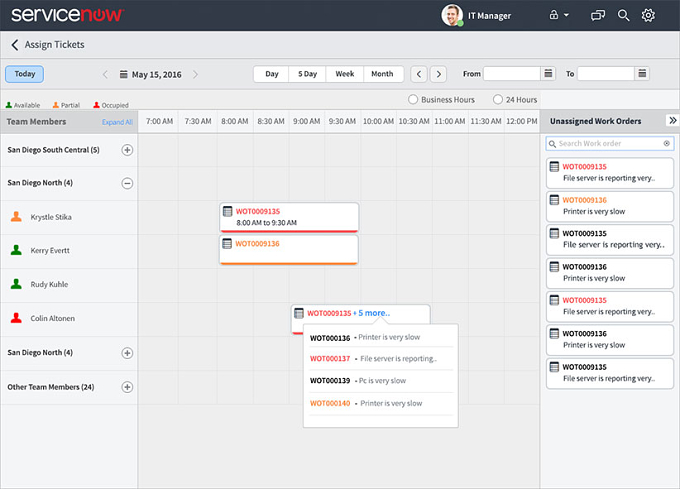Click Krystle Stika's partial status icon
680x489 pixels.
[16, 216]
